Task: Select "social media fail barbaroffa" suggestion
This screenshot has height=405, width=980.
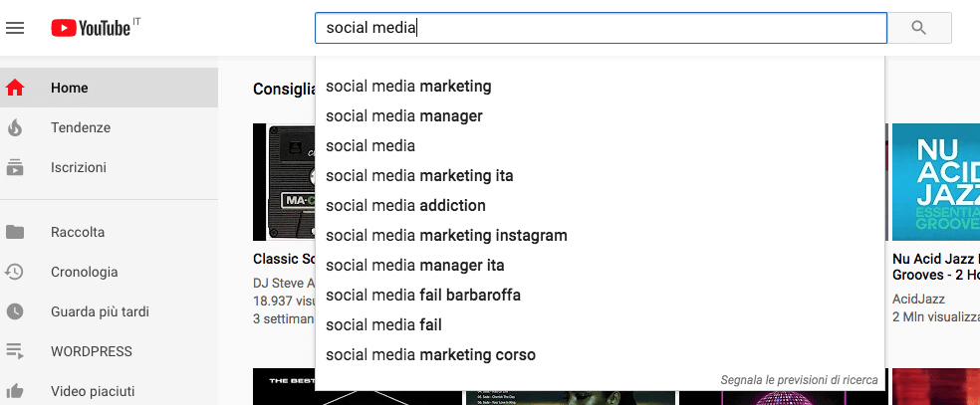Action: 600,296
